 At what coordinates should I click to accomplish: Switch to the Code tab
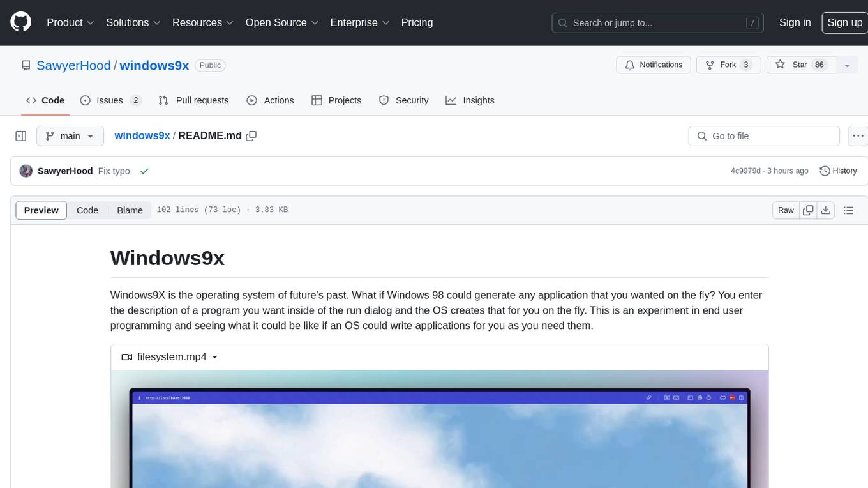45,100
